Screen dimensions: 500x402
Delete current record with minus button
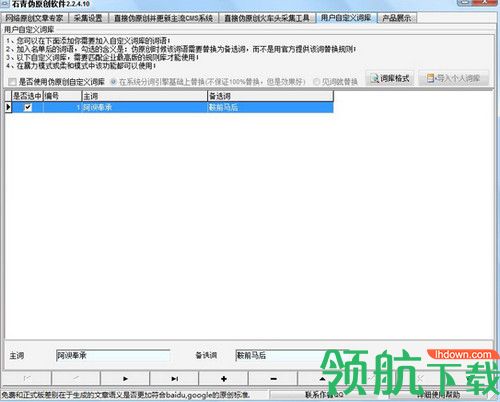pyautogui.click(x=273, y=379)
